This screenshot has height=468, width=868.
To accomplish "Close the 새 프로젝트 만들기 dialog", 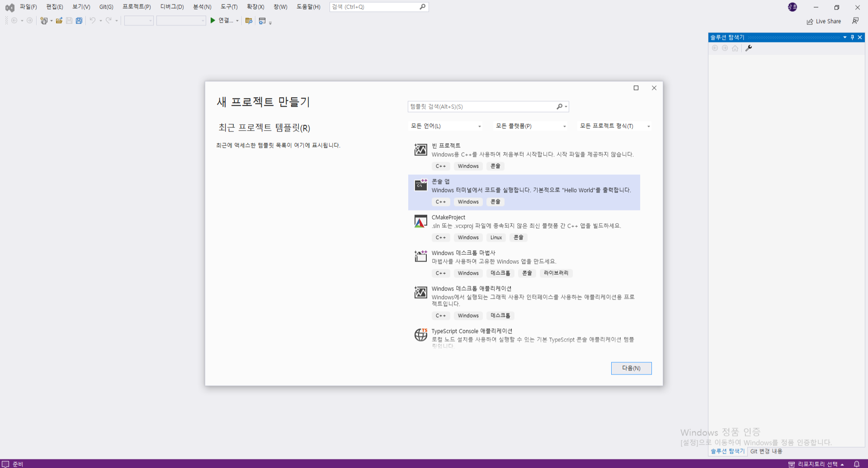I will pyautogui.click(x=654, y=88).
